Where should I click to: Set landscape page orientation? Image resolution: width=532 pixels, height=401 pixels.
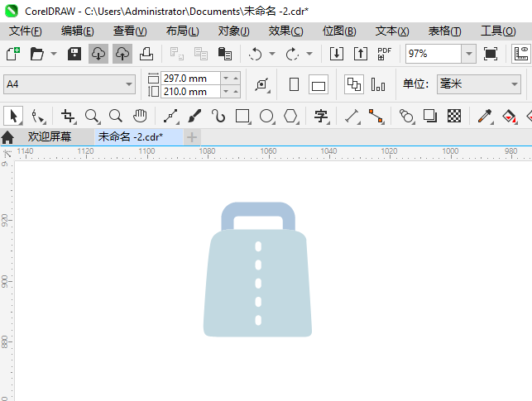pos(319,84)
